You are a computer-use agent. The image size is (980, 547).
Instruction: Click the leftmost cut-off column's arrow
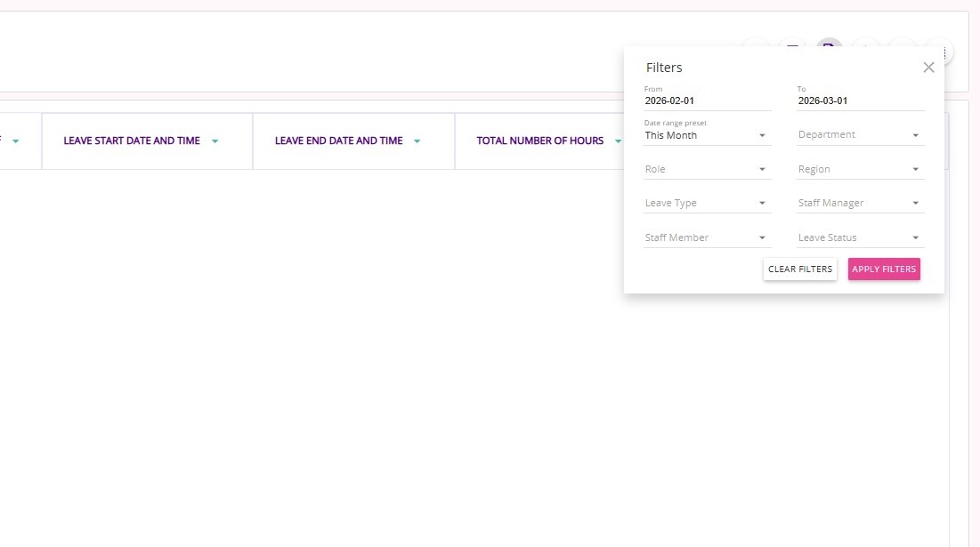pos(15,141)
